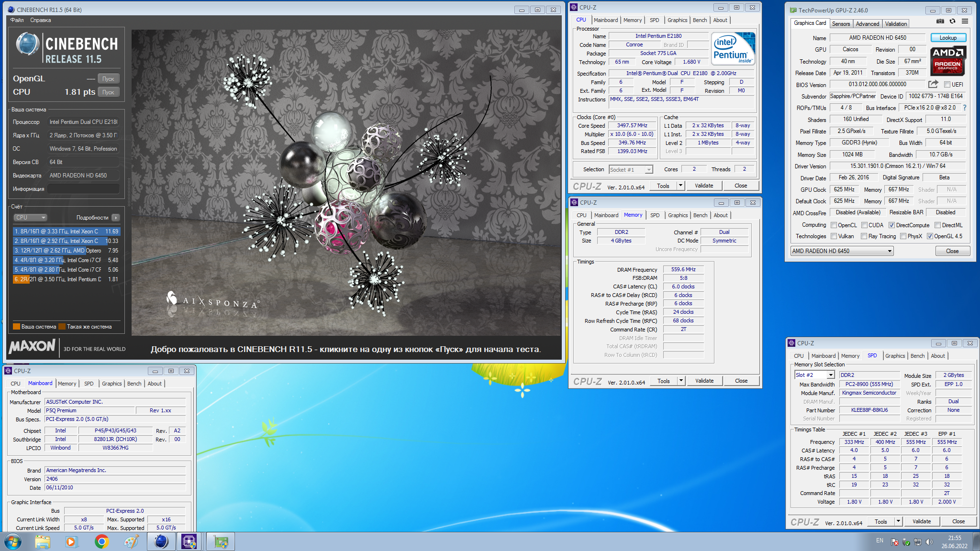980x551 pixels.
Task: Switch to Validation tab in GPU-Z
Action: coord(896,24)
